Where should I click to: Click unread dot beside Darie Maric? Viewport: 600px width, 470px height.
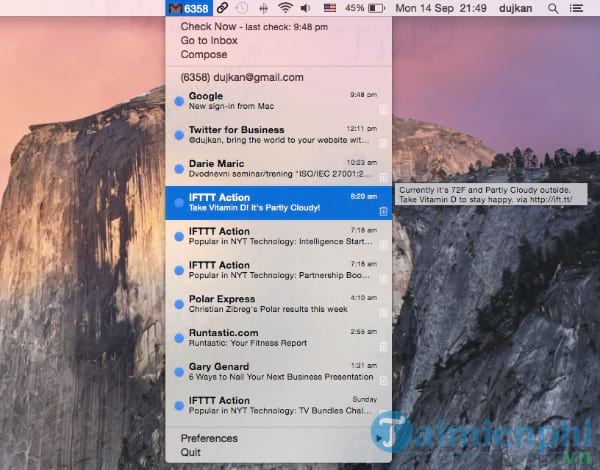(x=179, y=169)
